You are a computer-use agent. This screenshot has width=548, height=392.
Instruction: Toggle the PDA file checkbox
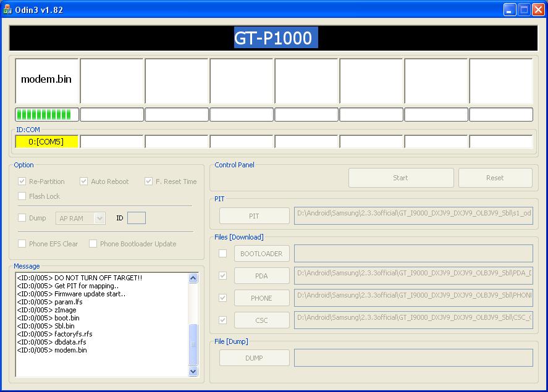[222, 276]
